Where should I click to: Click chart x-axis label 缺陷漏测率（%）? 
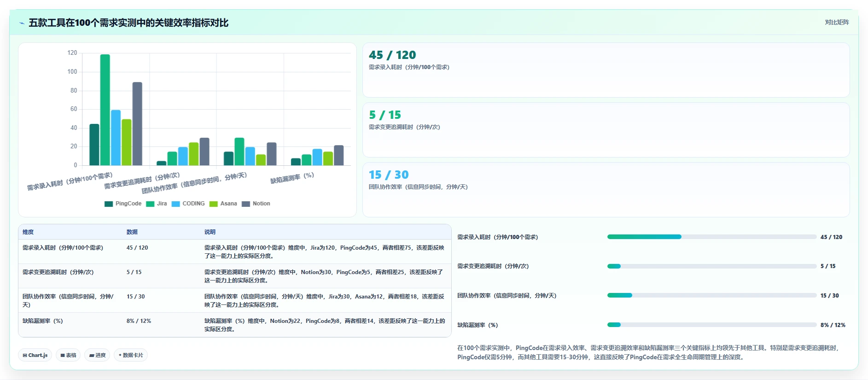click(x=292, y=178)
